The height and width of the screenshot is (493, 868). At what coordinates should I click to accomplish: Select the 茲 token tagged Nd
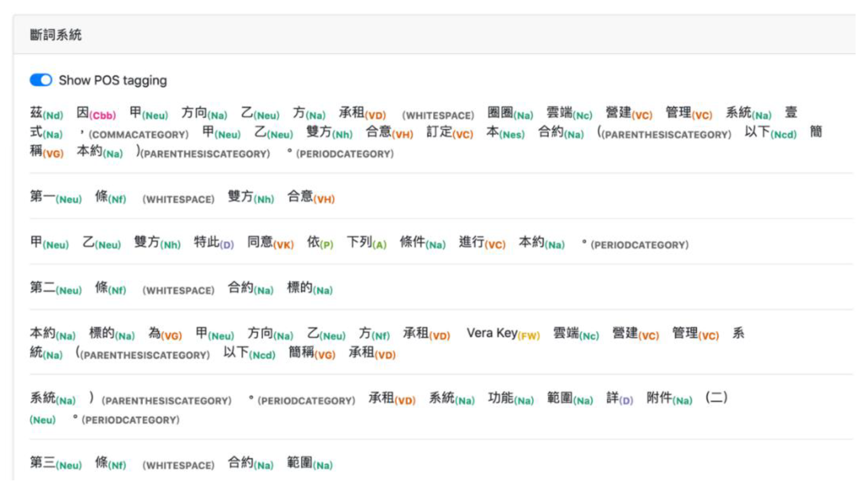(46, 113)
